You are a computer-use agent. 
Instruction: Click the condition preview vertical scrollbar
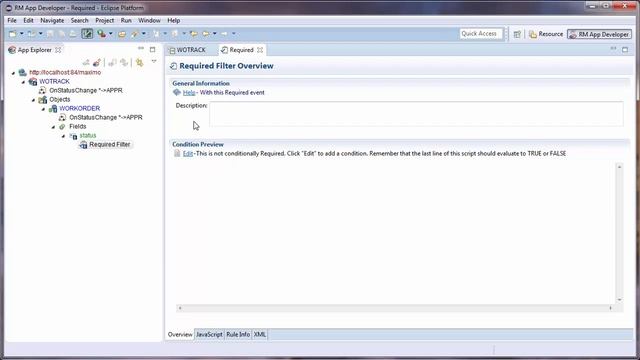(x=619, y=233)
